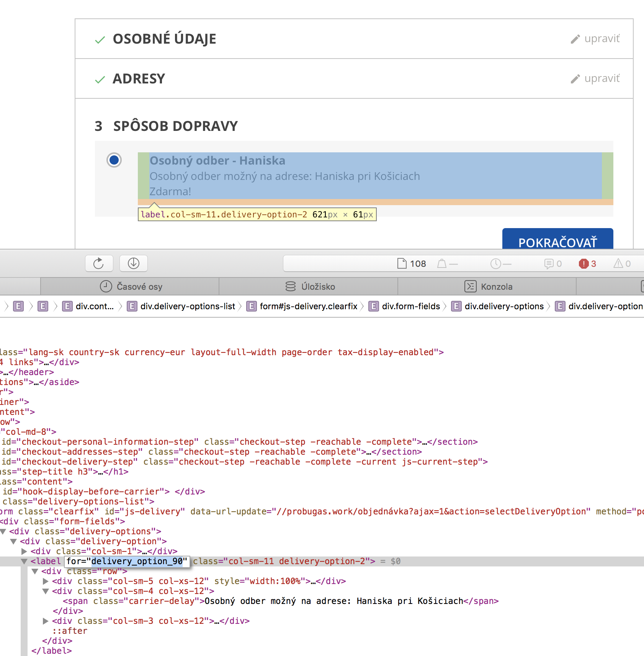Click the hook-display-before-carrier div line
This screenshot has width=644, height=656.
[x=103, y=491]
